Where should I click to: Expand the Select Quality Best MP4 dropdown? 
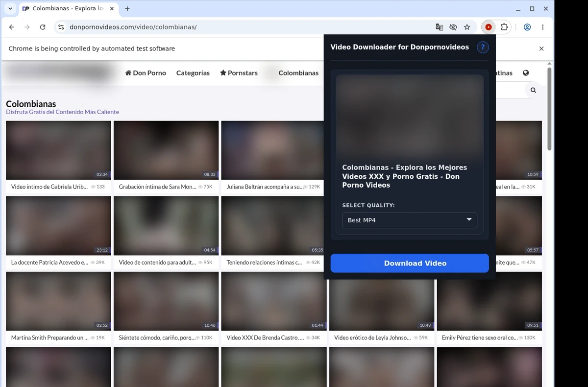[x=410, y=220]
